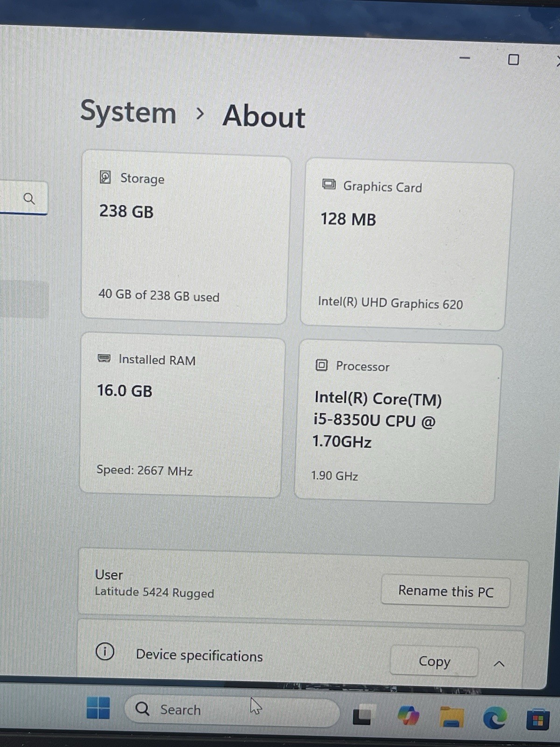Click the 16.0 GB RAM value

125,390
